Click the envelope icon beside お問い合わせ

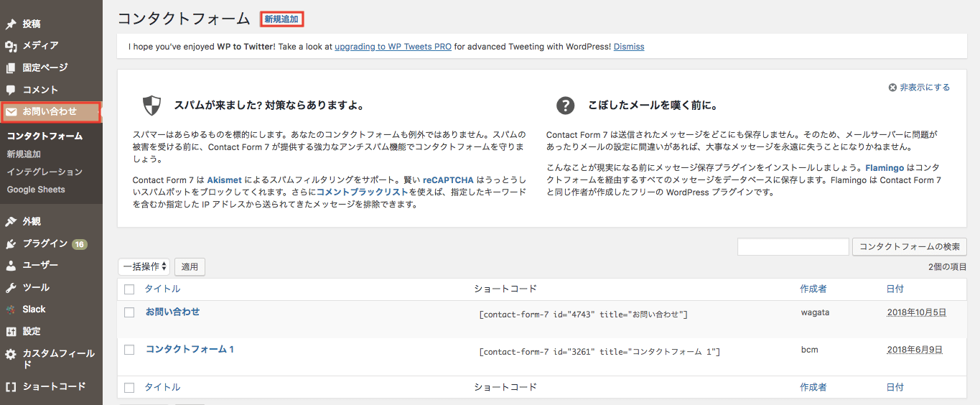(11, 112)
